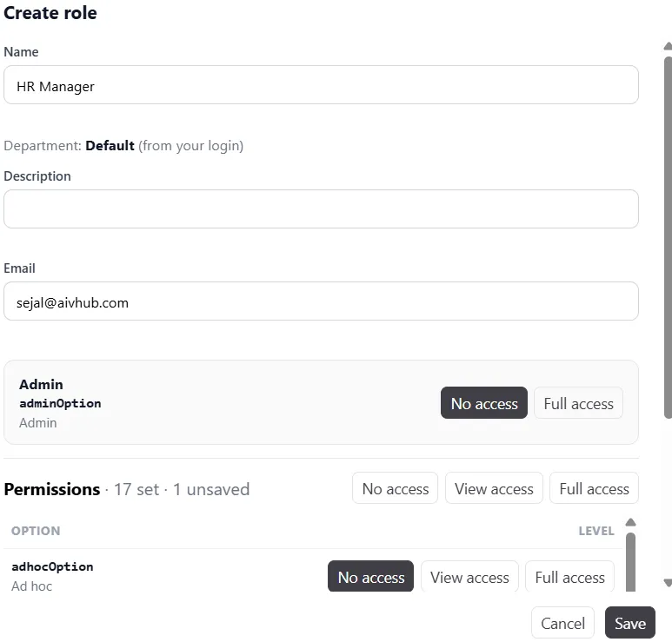Click the Name input field

tap(321, 85)
